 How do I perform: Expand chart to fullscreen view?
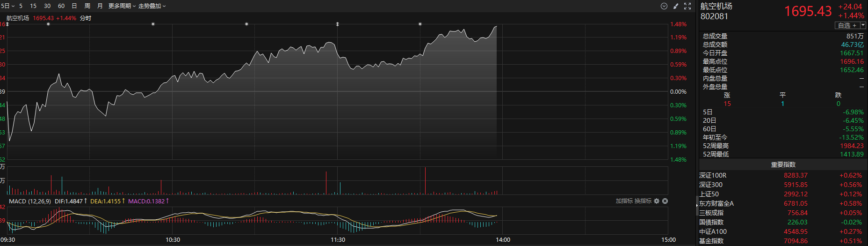tap(687, 6)
